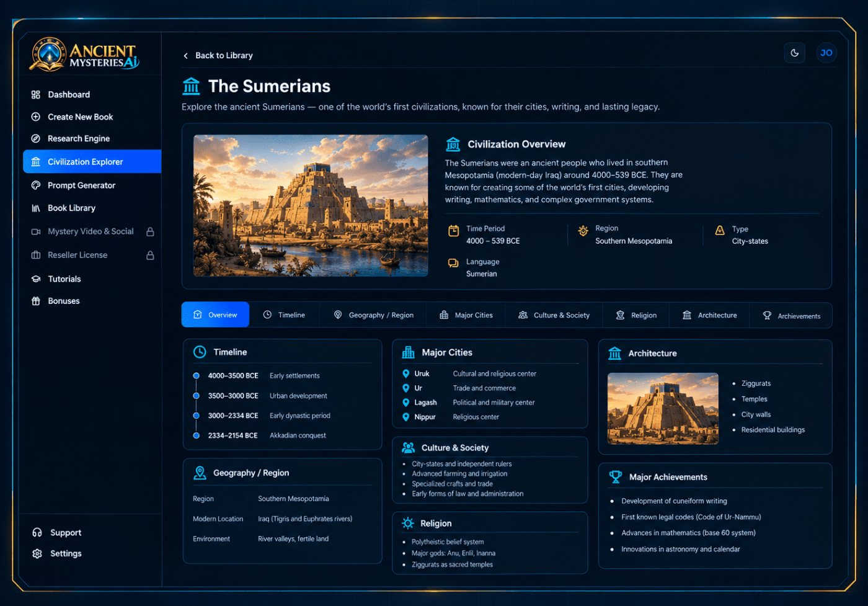The width and height of the screenshot is (868, 606).
Task: Toggle dark mode moon icon
Action: click(794, 53)
